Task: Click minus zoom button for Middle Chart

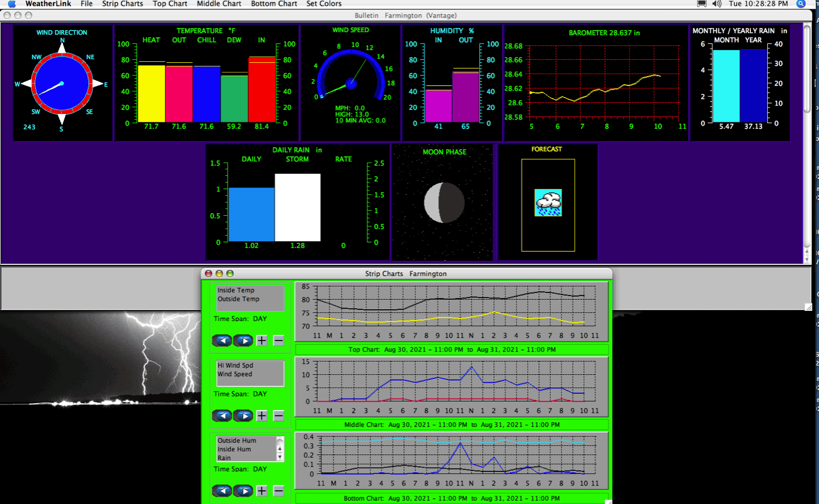Action: pyautogui.click(x=279, y=416)
